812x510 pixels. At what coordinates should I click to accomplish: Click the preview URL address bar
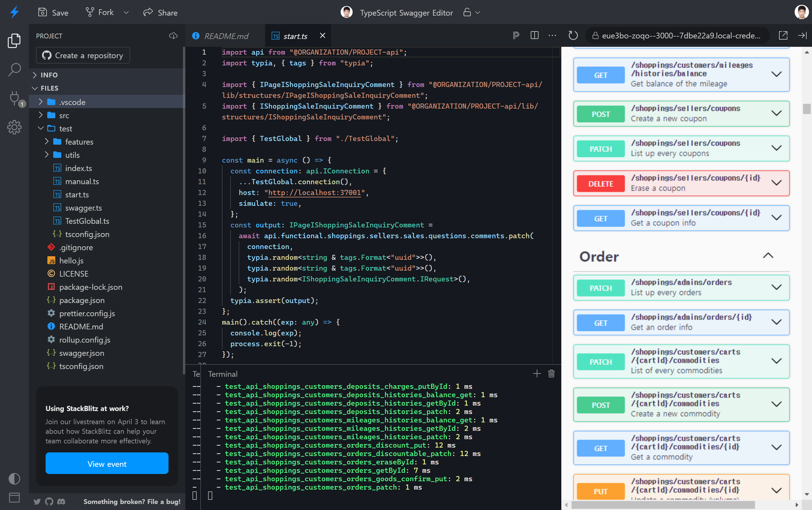coord(677,35)
